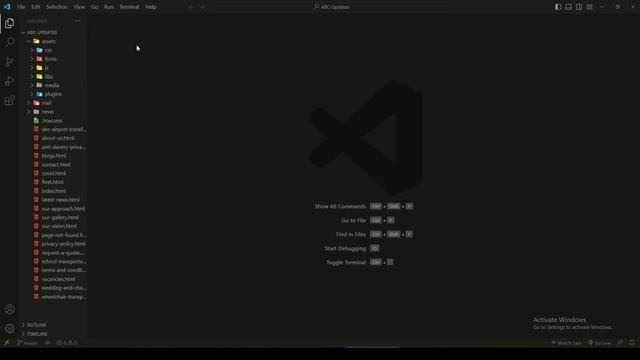640x360 pixels.
Task: Open the covid.html file
Action: click(x=54, y=173)
